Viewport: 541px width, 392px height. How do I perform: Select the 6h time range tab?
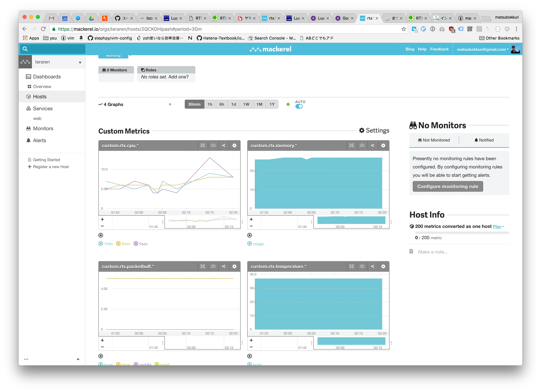[222, 104]
